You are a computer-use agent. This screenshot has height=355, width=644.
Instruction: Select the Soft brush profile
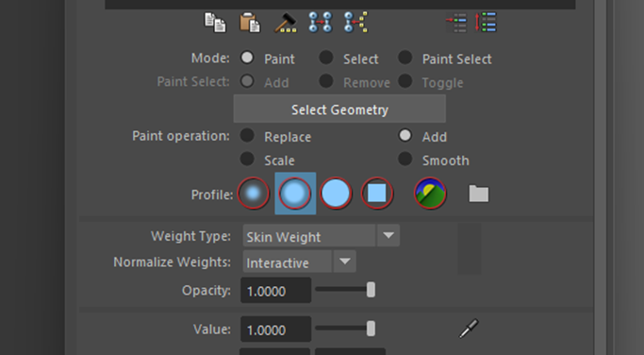click(x=295, y=194)
